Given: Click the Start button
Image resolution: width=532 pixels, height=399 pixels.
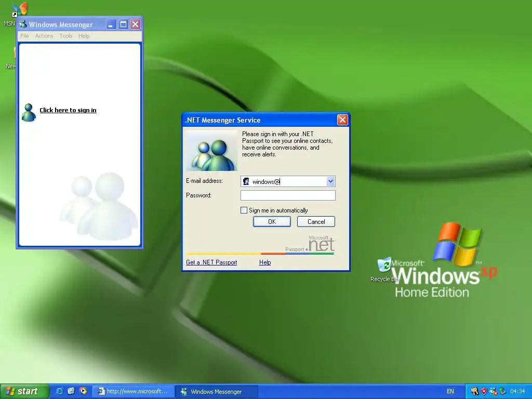Looking at the screenshot, I should coord(24,391).
